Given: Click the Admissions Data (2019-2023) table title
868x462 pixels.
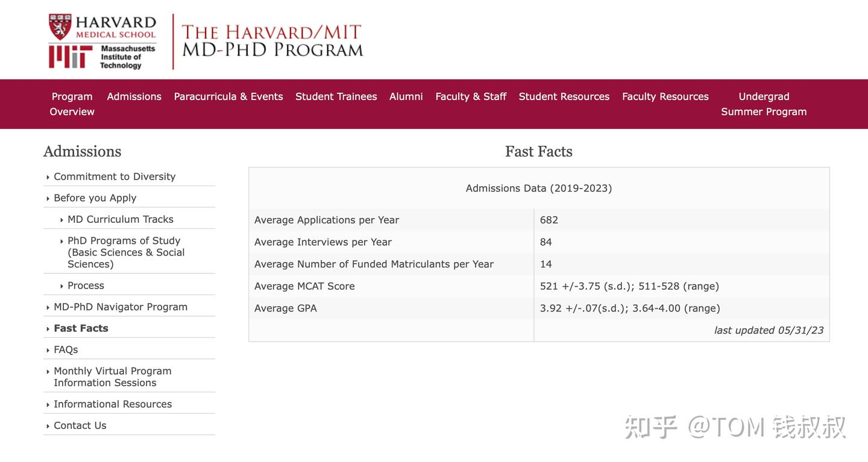Looking at the screenshot, I should tap(539, 188).
